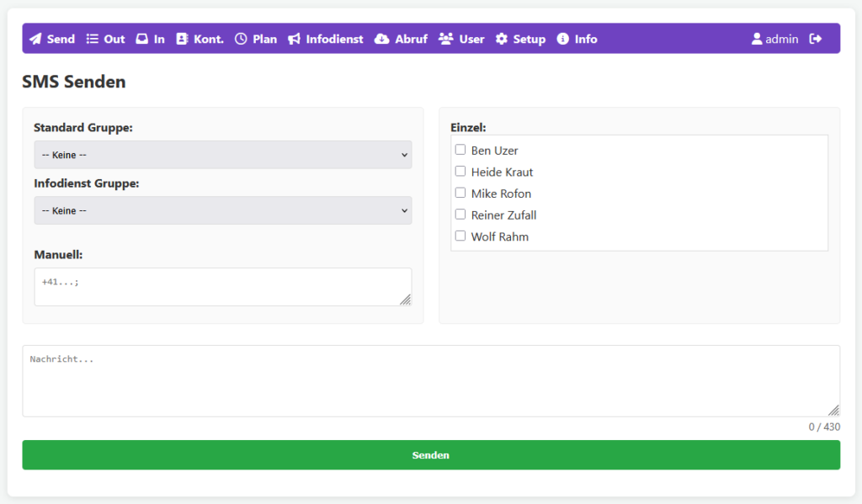Open the Infodienst megaphone icon
Viewport: 862px width, 504px height.
pyautogui.click(x=294, y=39)
